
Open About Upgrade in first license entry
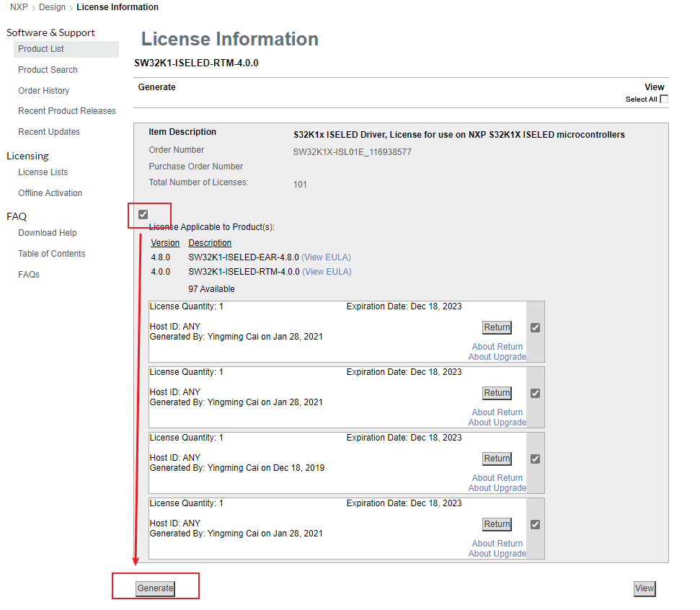497,357
